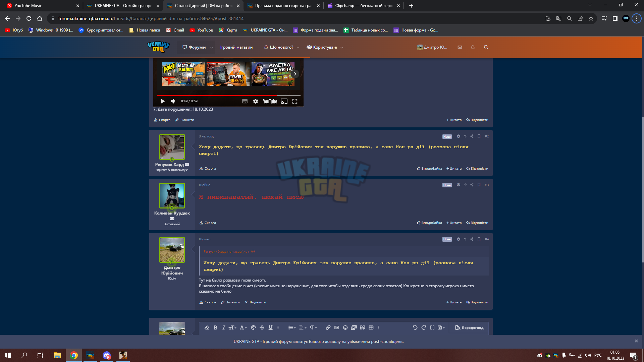Click Цитата on Коливан Курдюк's post
The image size is (644, 362).
(x=454, y=223)
